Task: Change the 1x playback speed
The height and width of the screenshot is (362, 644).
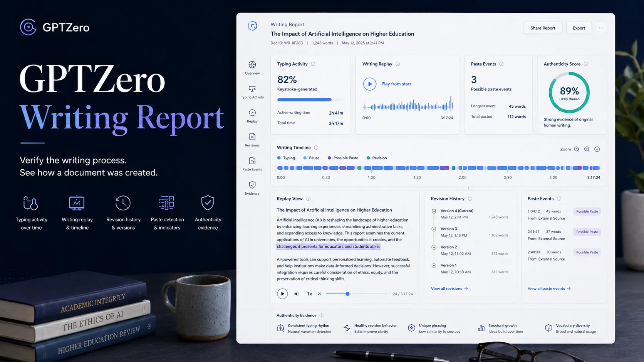Action: [309, 294]
